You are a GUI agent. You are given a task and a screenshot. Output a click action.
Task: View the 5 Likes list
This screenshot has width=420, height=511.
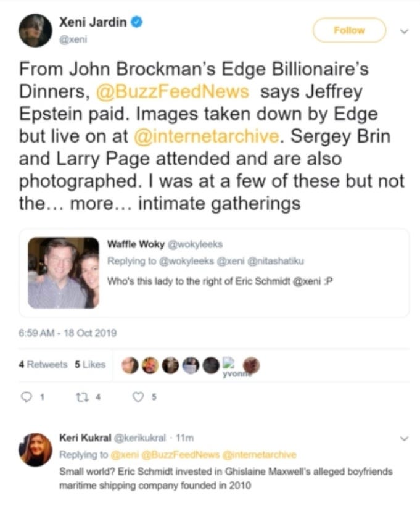[x=90, y=364]
